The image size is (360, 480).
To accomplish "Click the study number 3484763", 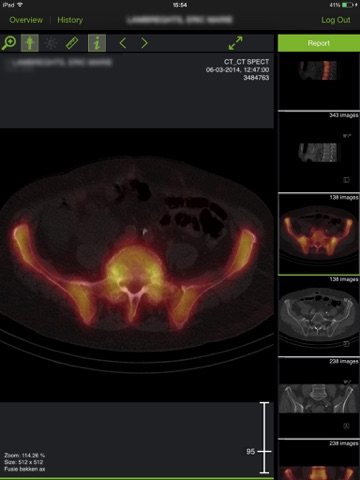I will click(256, 78).
